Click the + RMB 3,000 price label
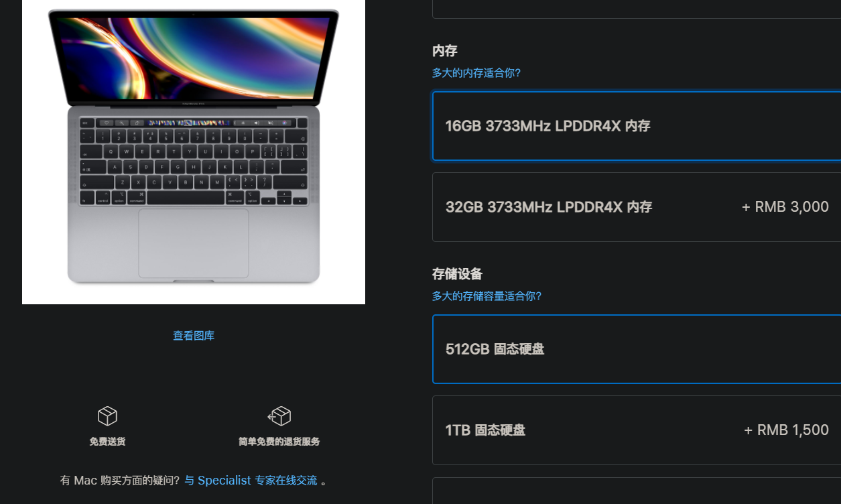Screen dimensions: 841x504 click(785, 207)
